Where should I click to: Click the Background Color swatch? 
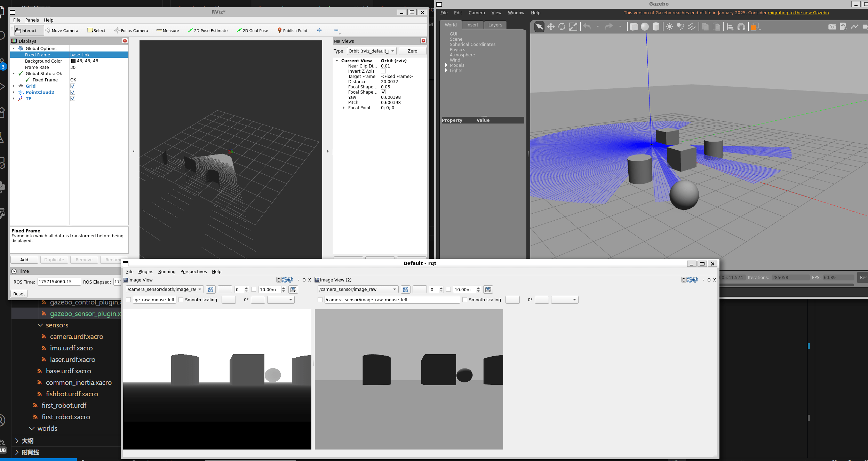point(73,61)
